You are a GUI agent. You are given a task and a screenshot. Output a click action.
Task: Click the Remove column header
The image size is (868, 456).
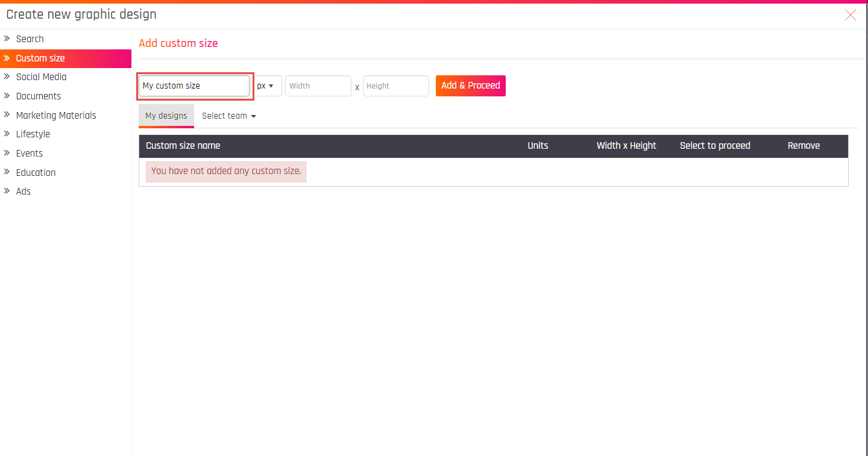[804, 146]
